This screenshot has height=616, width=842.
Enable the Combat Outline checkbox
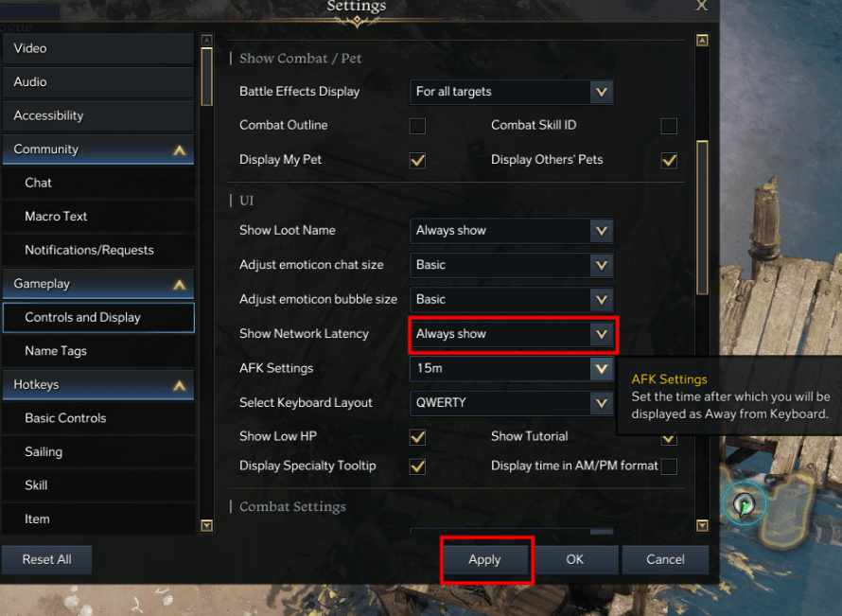(x=417, y=126)
